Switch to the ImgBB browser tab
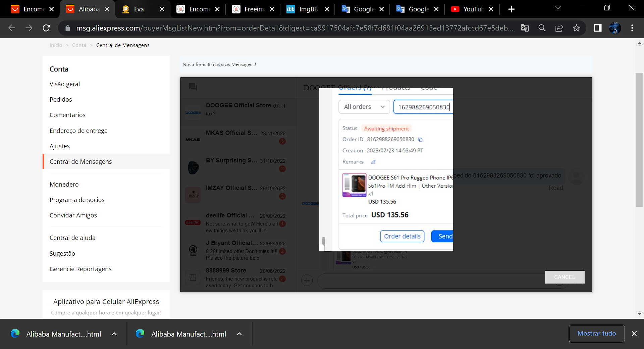 308,9
